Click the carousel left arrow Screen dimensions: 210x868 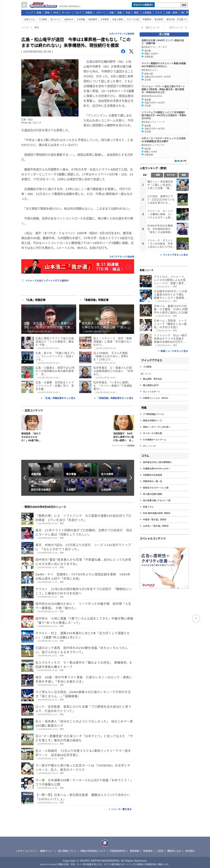click(25, 477)
